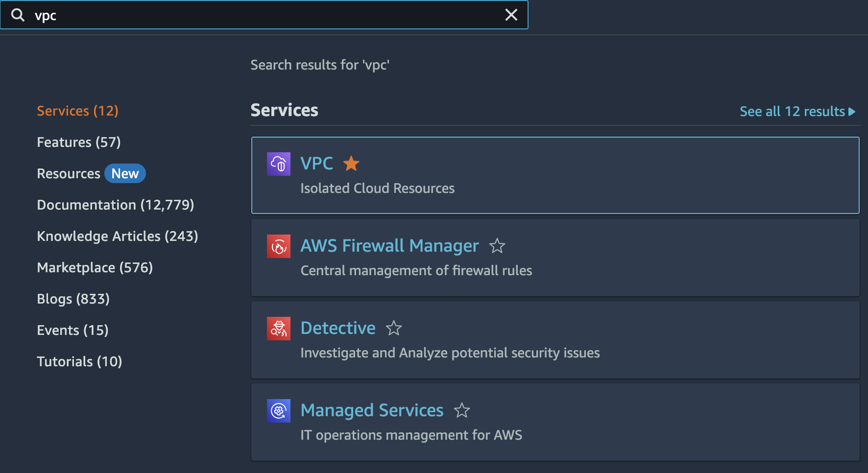Screen dimensions: 868x473
Task: Unfavorite VPC using the orange star
Action: click(x=351, y=163)
